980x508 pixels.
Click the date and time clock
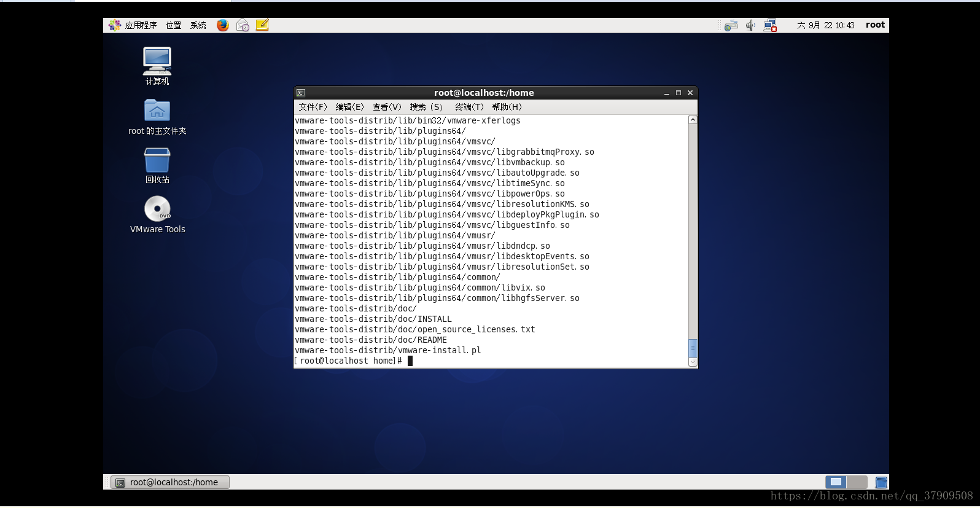[825, 25]
